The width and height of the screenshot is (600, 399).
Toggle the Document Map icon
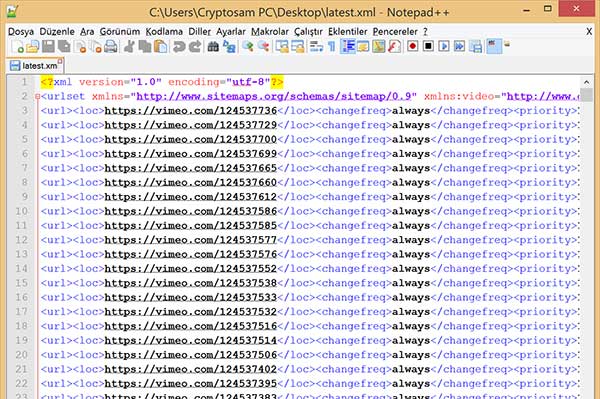378,46
